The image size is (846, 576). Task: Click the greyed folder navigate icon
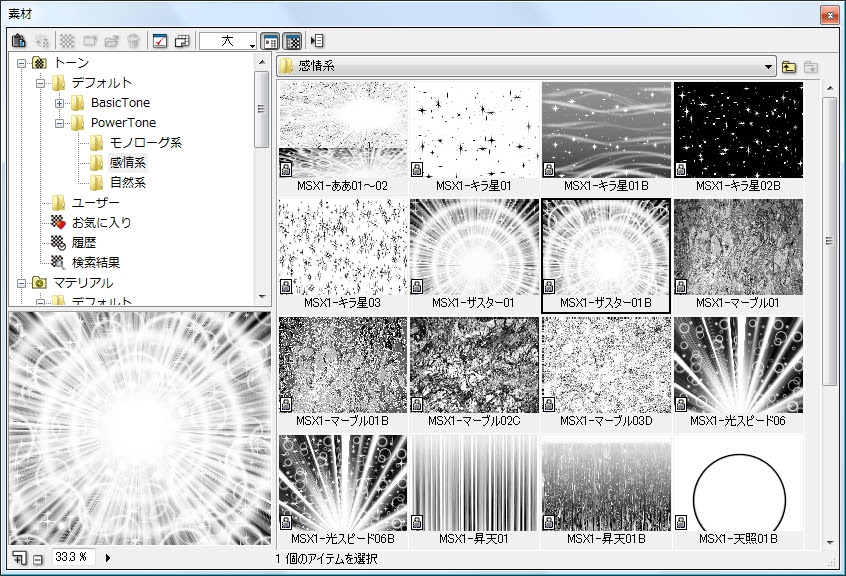[810, 67]
